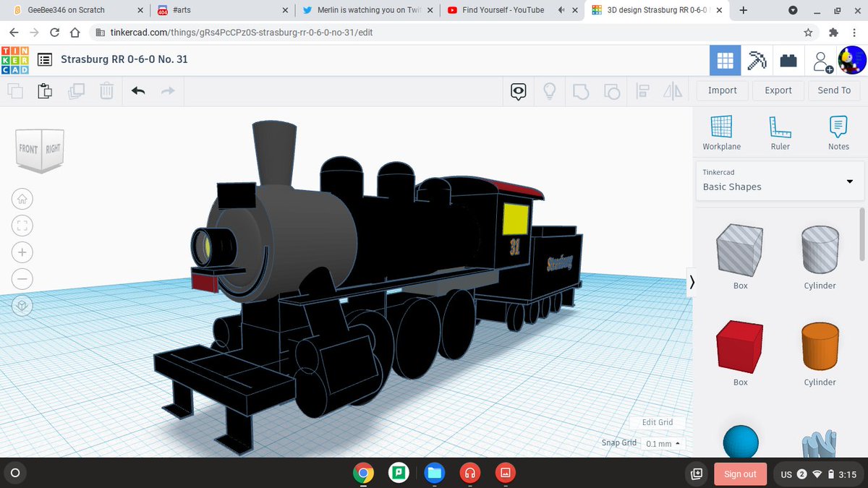Select the Mirror tool
Image resolution: width=868 pixels, height=488 pixels.
point(673,91)
